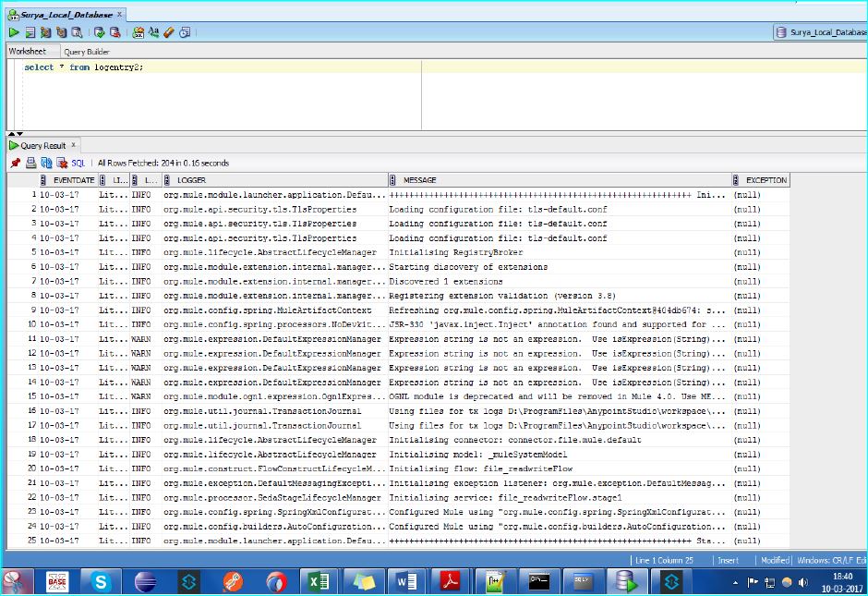
Task: Select 'Discovered 1 extensions' message cell
Action: pyautogui.click(x=559, y=282)
